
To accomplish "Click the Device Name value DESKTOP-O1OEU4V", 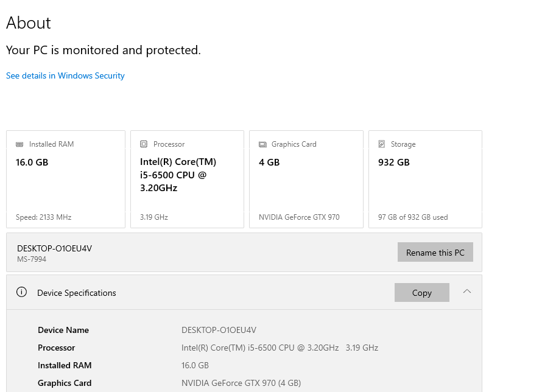I will pyautogui.click(x=219, y=330).
